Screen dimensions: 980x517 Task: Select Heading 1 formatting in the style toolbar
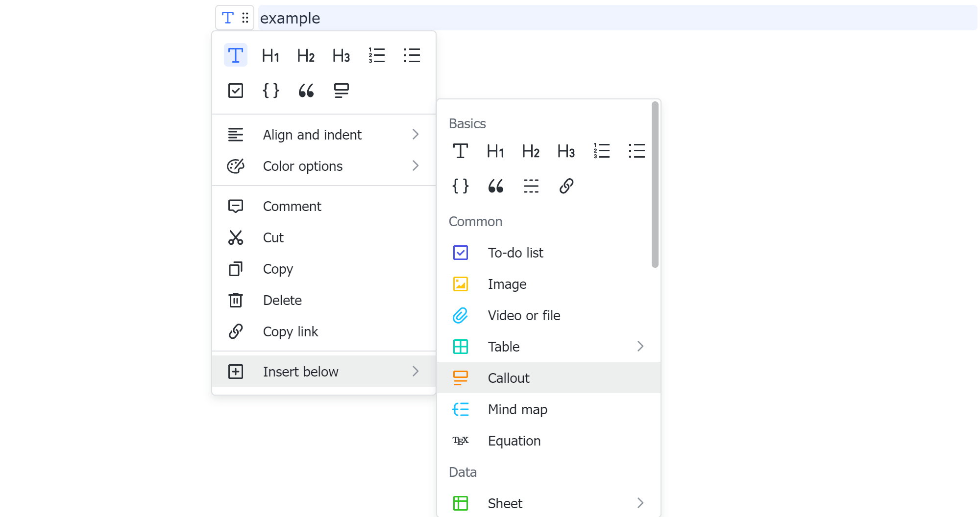point(270,55)
